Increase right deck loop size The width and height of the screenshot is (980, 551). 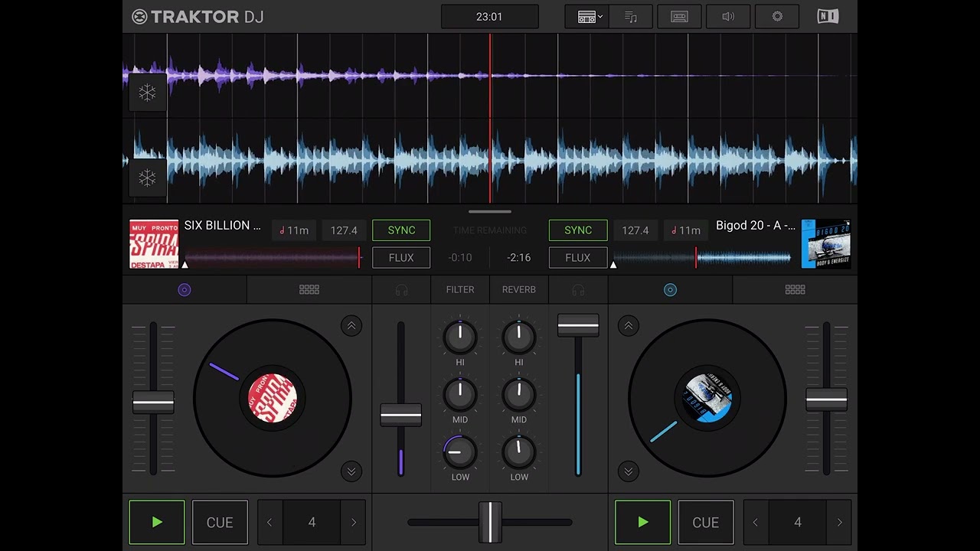(840, 522)
